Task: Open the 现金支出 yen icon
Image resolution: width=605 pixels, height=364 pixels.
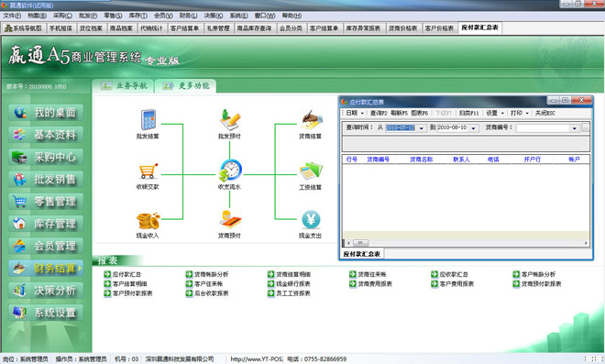Action: pos(311,220)
